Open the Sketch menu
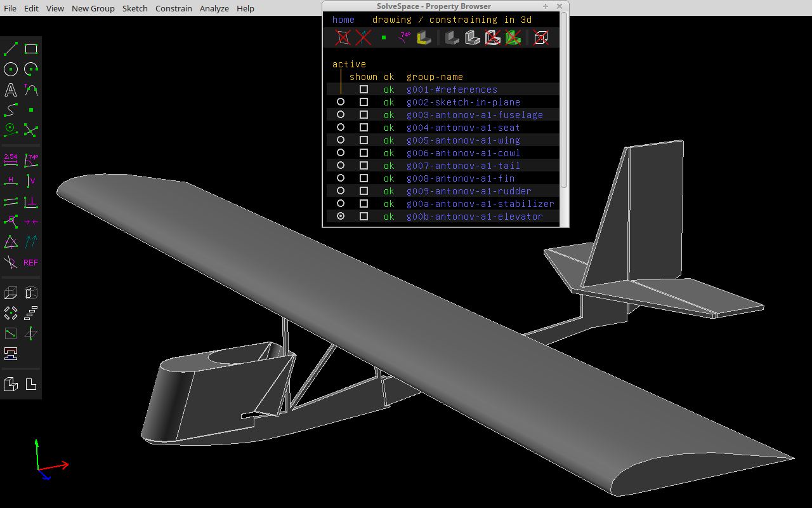The height and width of the screenshot is (508, 812). 134,8
